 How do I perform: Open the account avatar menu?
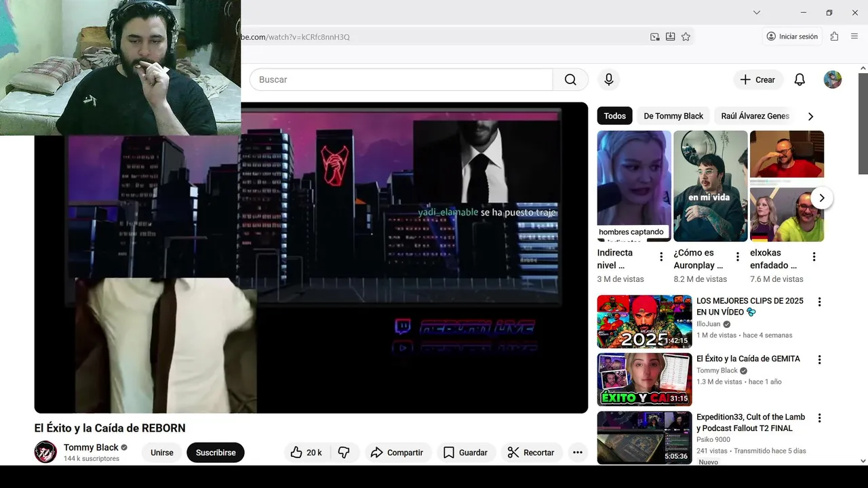click(833, 79)
